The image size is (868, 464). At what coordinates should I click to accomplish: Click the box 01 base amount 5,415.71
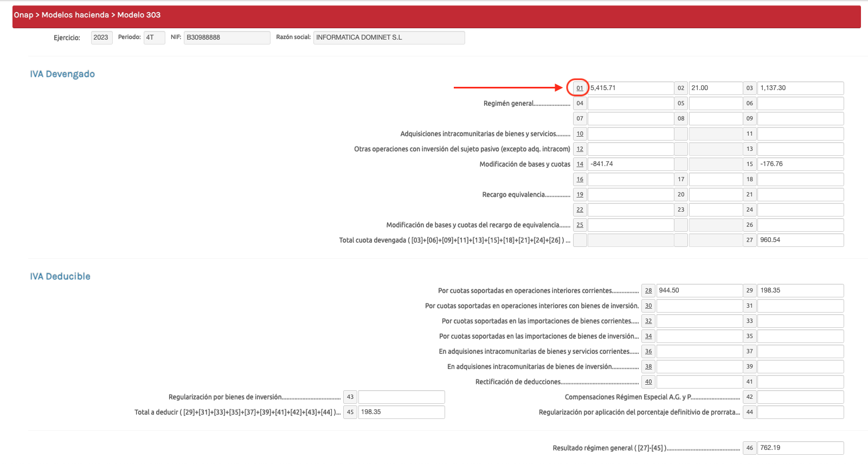point(631,88)
